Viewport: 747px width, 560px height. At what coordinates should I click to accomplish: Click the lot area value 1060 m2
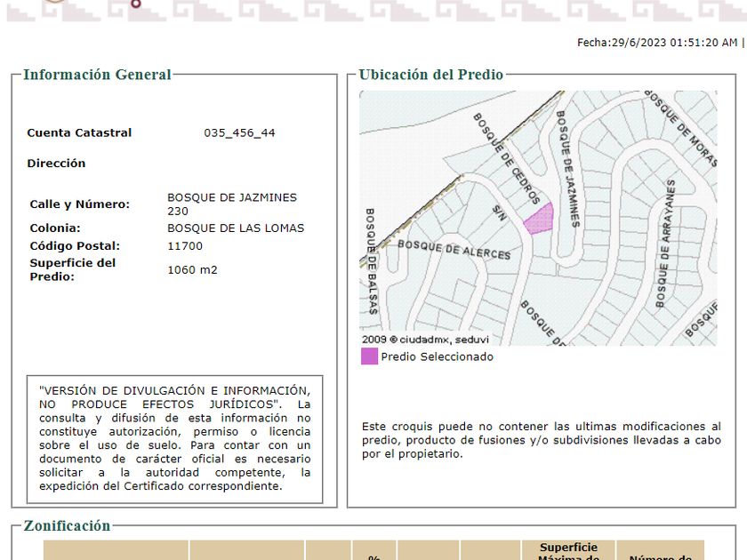pos(192,270)
